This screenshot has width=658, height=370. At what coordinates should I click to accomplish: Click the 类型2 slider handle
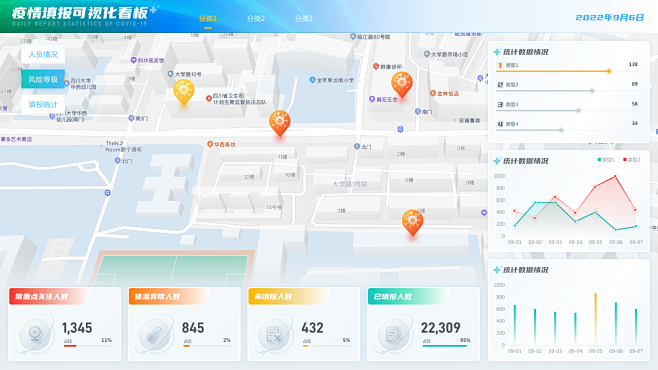click(592, 91)
